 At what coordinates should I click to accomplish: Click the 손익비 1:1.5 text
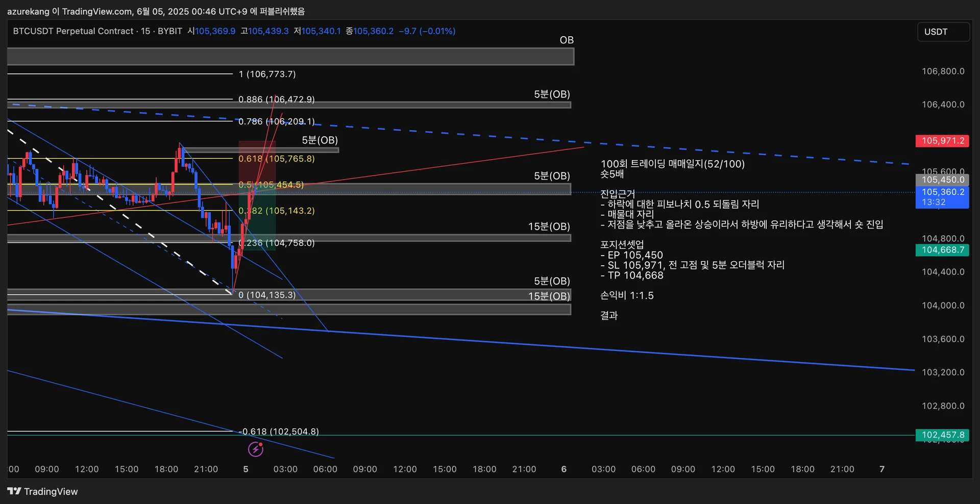tap(627, 295)
